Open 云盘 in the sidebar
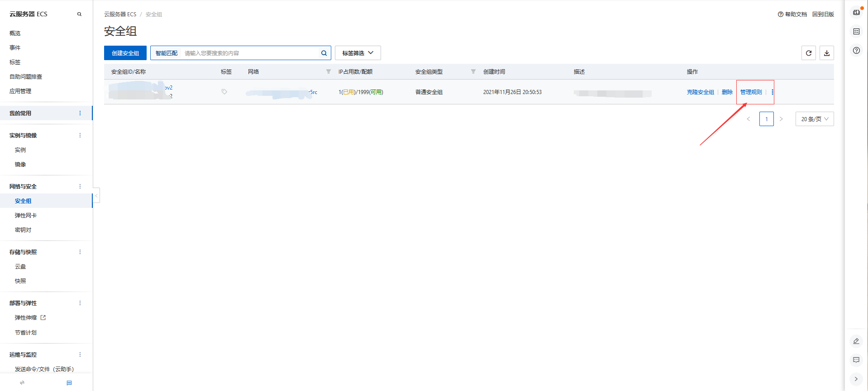Image resolution: width=868 pixels, height=391 pixels. click(20, 266)
